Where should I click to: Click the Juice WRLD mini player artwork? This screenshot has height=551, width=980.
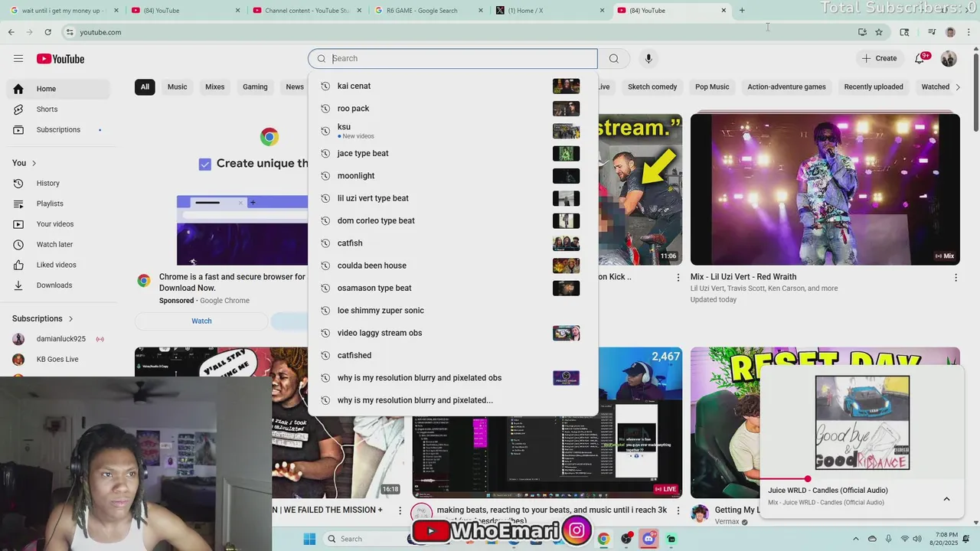click(862, 422)
